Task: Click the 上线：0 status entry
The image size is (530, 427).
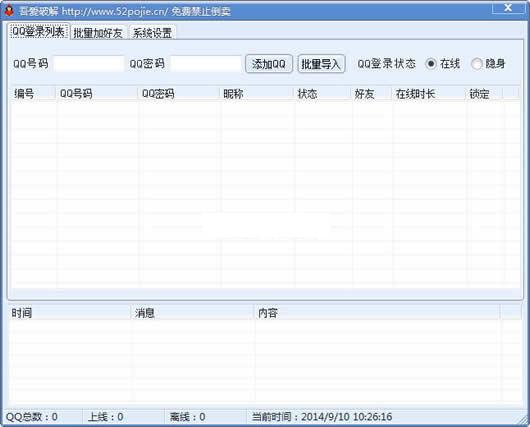Action: click(x=105, y=417)
